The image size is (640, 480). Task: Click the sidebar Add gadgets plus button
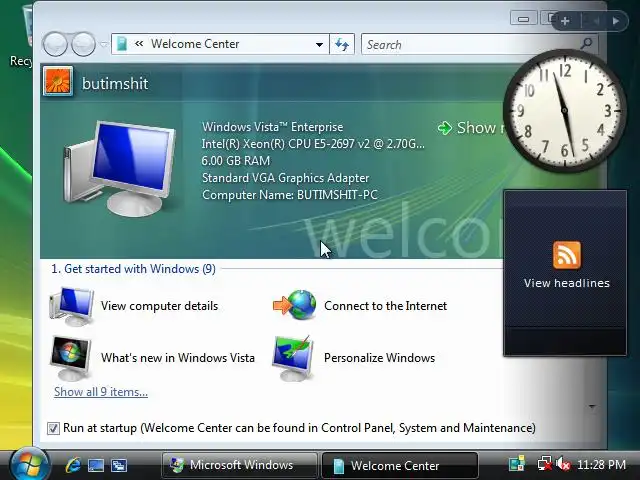point(565,21)
